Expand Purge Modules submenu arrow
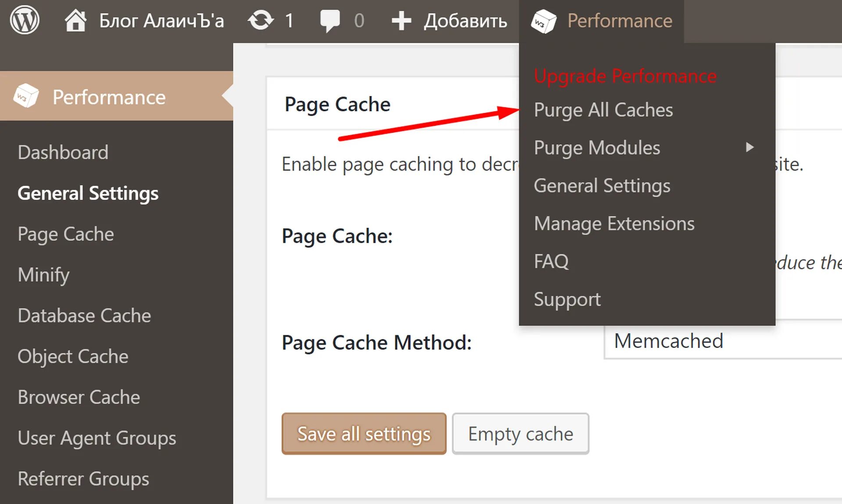This screenshot has height=504, width=842. pos(749,147)
